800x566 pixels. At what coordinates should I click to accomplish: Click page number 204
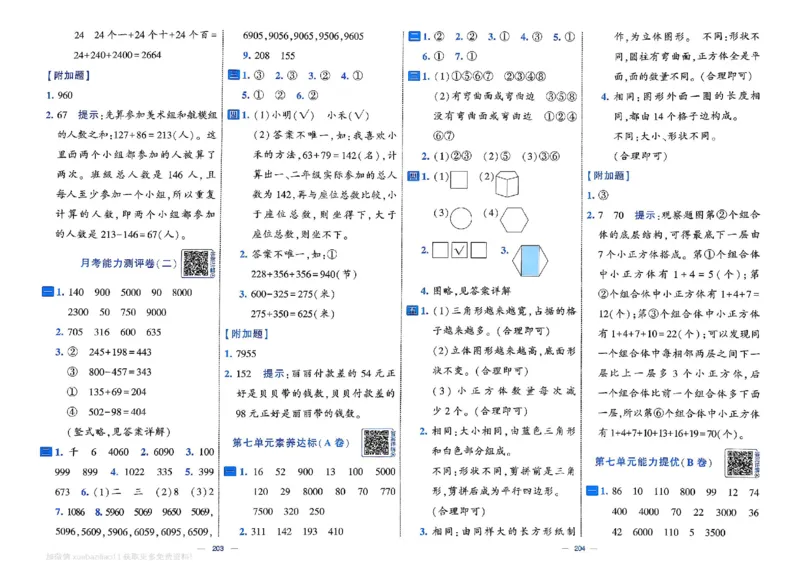pos(579,548)
